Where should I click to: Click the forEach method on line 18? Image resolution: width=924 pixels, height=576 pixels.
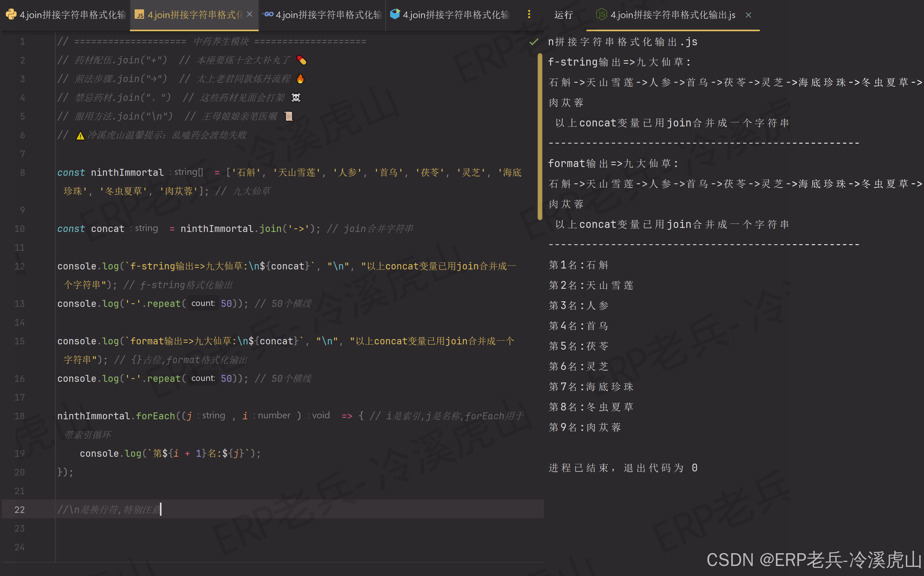click(156, 416)
